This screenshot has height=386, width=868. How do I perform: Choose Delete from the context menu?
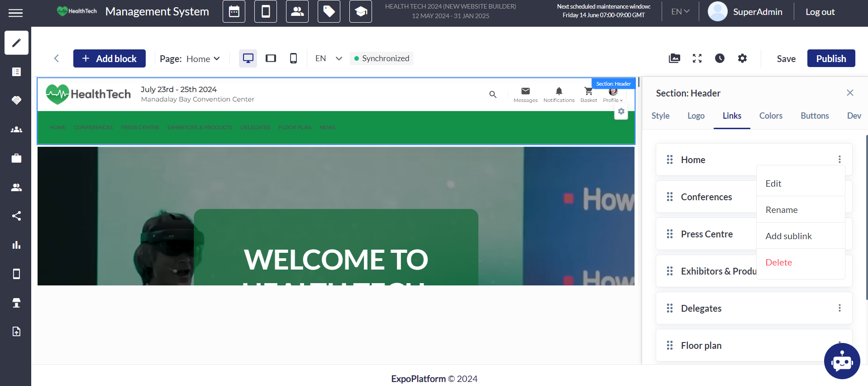click(801, 262)
